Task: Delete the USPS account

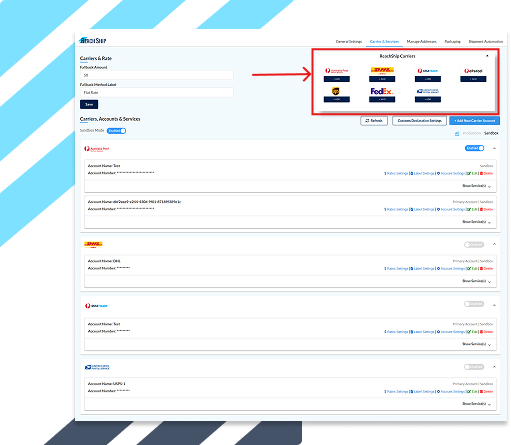Action: click(x=486, y=392)
